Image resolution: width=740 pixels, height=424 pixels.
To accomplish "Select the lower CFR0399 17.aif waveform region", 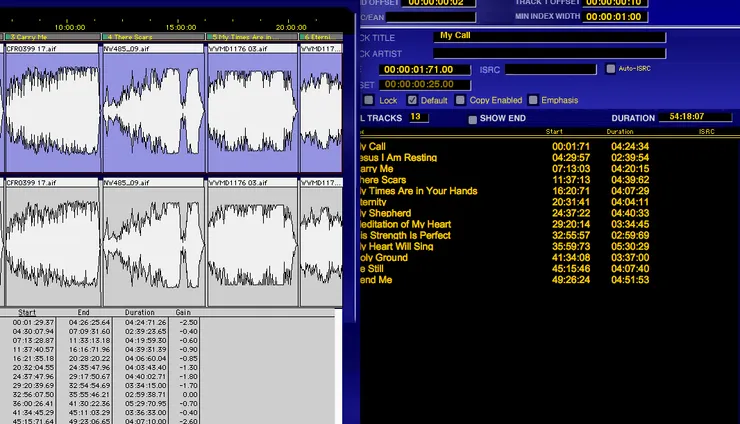I will 51,245.
